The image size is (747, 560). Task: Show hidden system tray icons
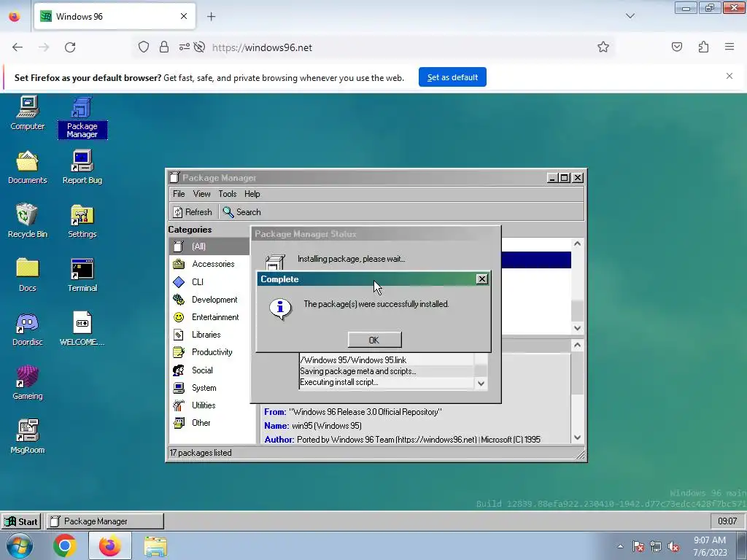[x=620, y=547]
